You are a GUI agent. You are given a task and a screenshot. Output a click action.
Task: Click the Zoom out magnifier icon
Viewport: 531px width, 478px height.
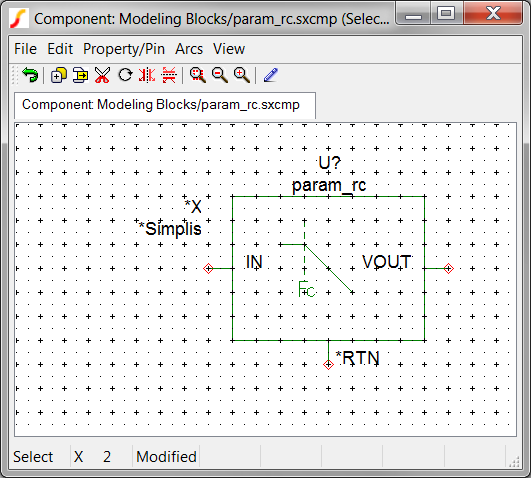coord(220,75)
